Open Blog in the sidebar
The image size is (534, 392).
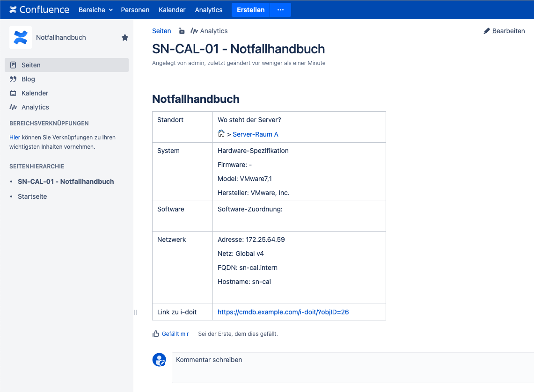coord(28,79)
